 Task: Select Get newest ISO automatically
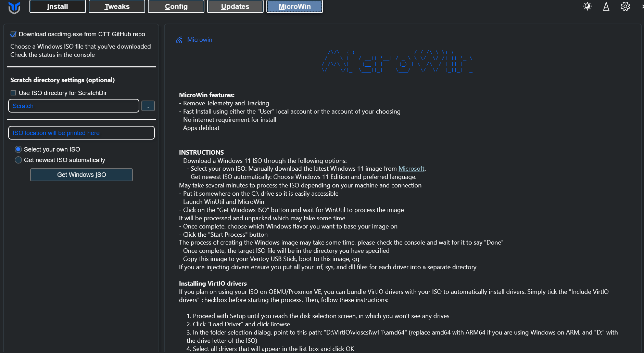(18, 160)
